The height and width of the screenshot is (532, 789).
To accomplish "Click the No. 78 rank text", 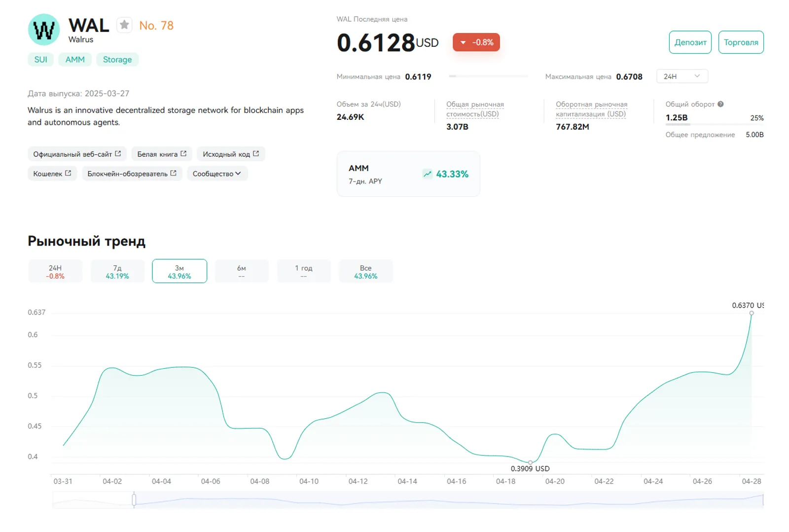I will pyautogui.click(x=156, y=26).
